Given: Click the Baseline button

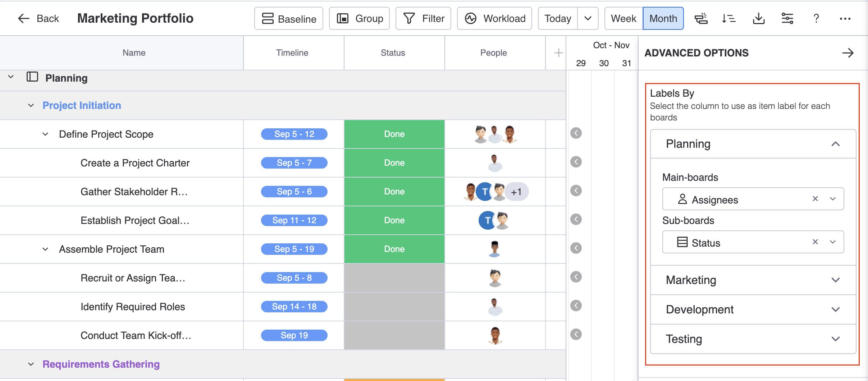Looking at the screenshot, I should [x=289, y=18].
